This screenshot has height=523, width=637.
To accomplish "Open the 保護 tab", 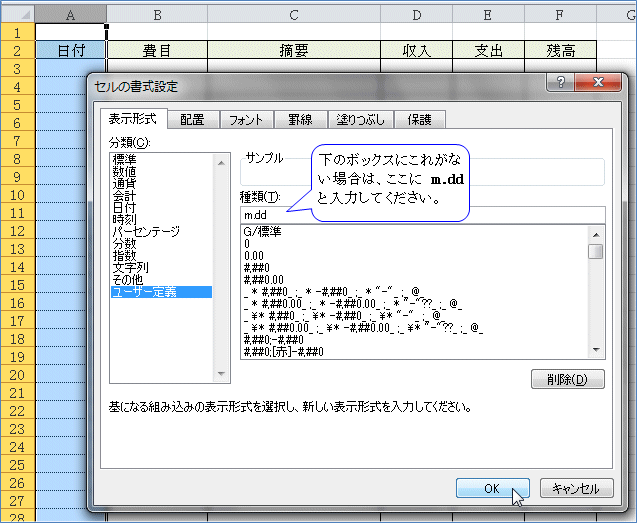I will tap(420, 120).
